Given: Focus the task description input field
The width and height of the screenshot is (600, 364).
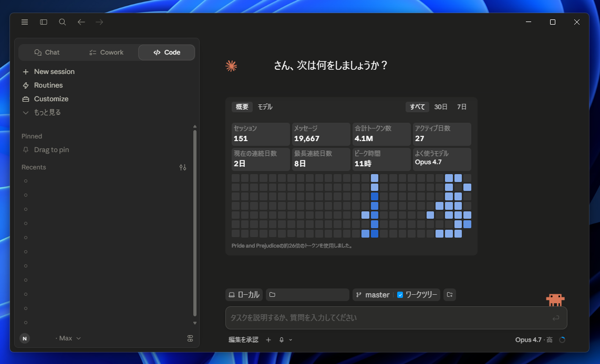Looking at the screenshot, I should pyautogui.click(x=396, y=318).
